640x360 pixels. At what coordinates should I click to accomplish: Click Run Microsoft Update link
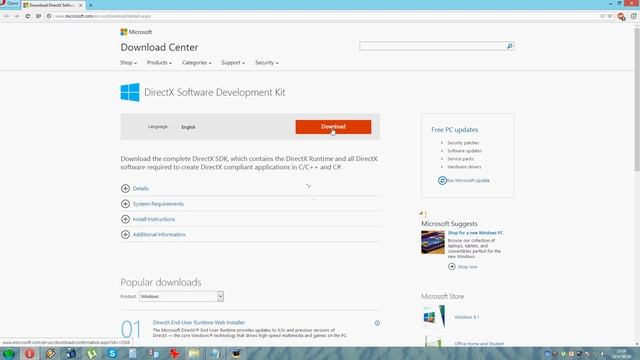[468, 180]
